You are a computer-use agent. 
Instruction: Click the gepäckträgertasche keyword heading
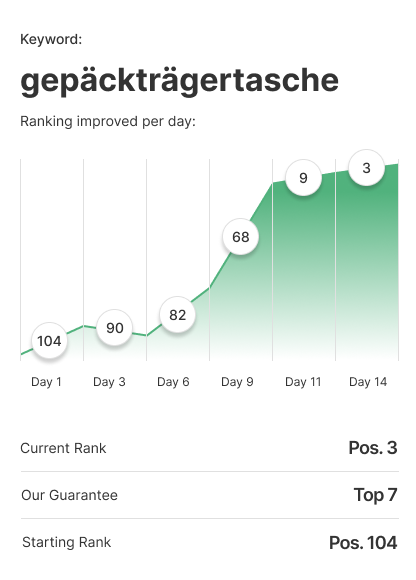(x=180, y=81)
